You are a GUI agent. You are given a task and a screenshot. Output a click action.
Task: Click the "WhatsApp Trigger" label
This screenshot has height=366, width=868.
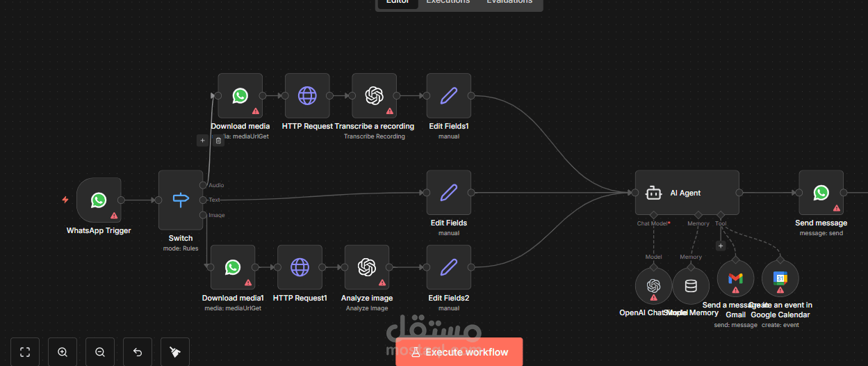99,231
